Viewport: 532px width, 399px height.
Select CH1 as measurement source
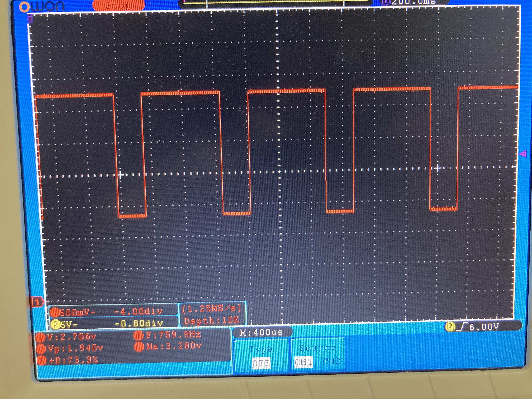(x=303, y=362)
